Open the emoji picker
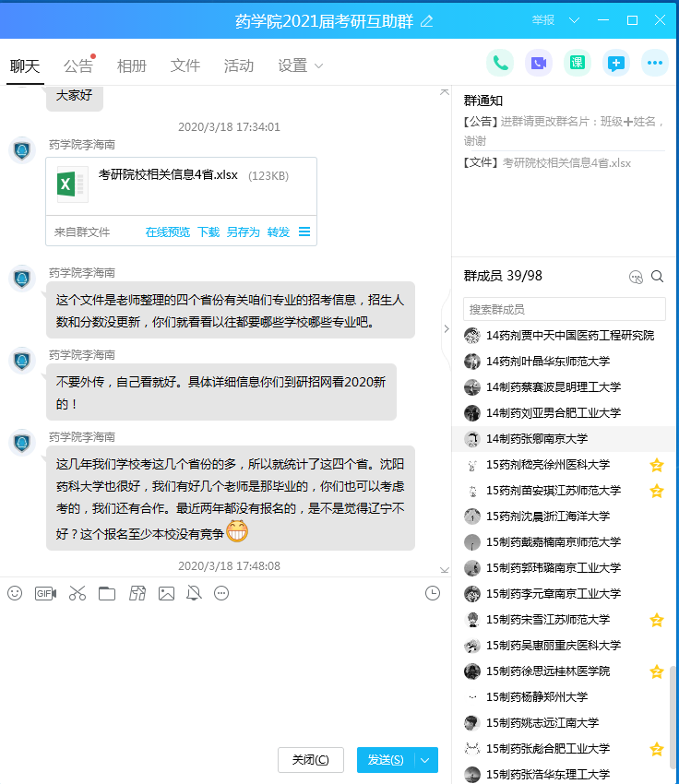Screen dimensions: 679x784 (x=15, y=593)
